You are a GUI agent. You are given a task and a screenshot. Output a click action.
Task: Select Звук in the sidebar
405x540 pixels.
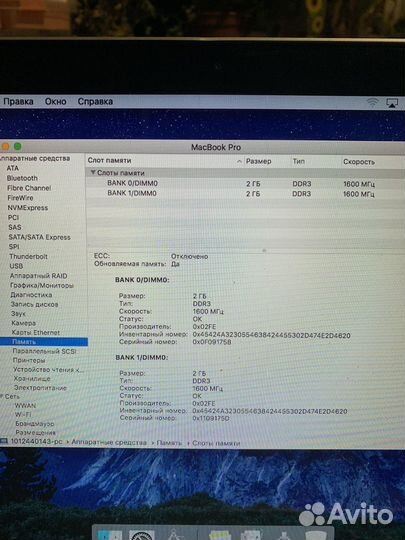pyautogui.click(x=18, y=314)
